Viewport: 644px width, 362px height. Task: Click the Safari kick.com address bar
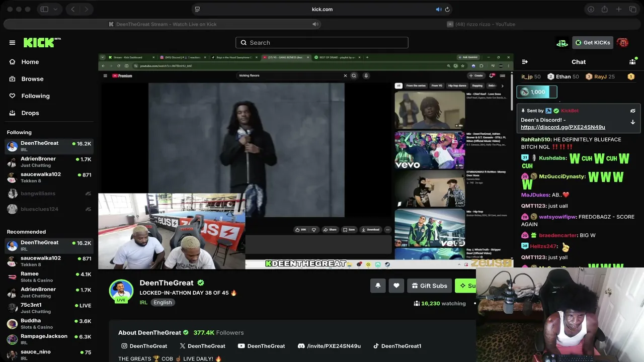click(x=322, y=9)
